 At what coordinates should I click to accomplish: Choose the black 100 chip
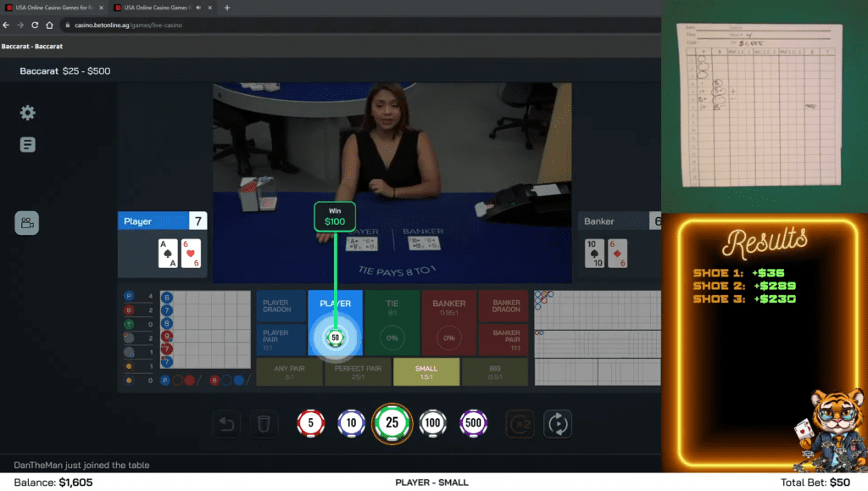coord(433,423)
